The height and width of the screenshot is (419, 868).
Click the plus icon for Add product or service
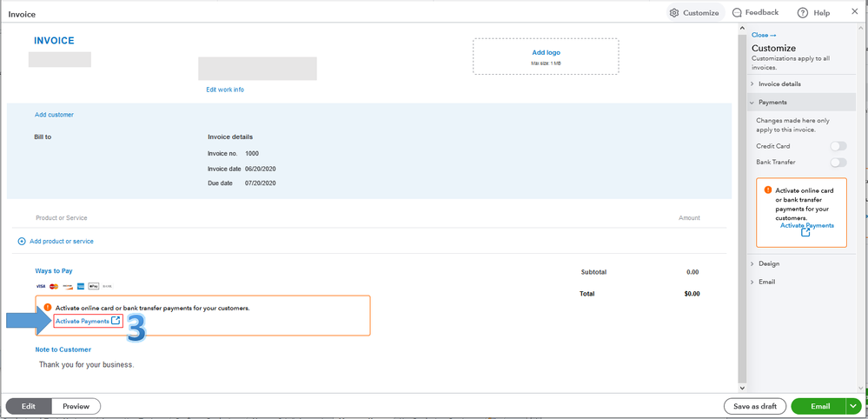point(22,241)
